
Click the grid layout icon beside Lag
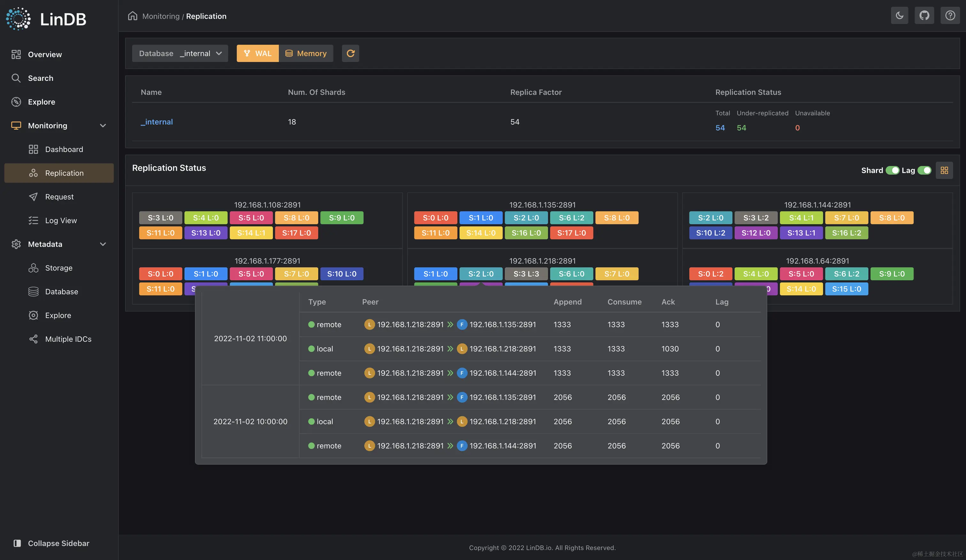[944, 170]
